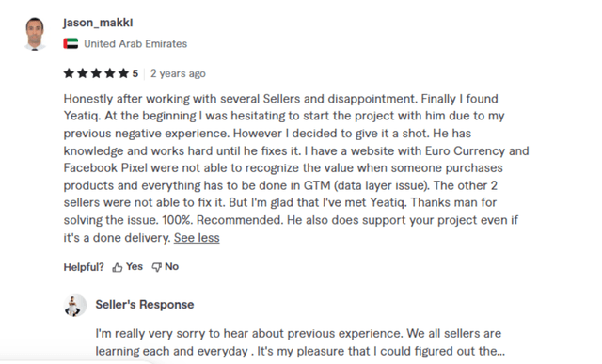Screen dimensions: 602x364
Task: Open the seller's avatar beside Seller's Response
Action: (75, 306)
